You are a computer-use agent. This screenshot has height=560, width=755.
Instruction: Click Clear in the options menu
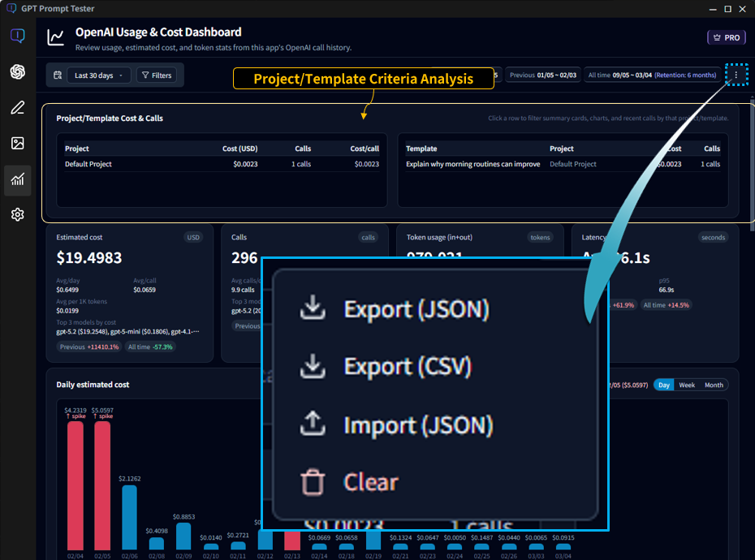point(370,482)
